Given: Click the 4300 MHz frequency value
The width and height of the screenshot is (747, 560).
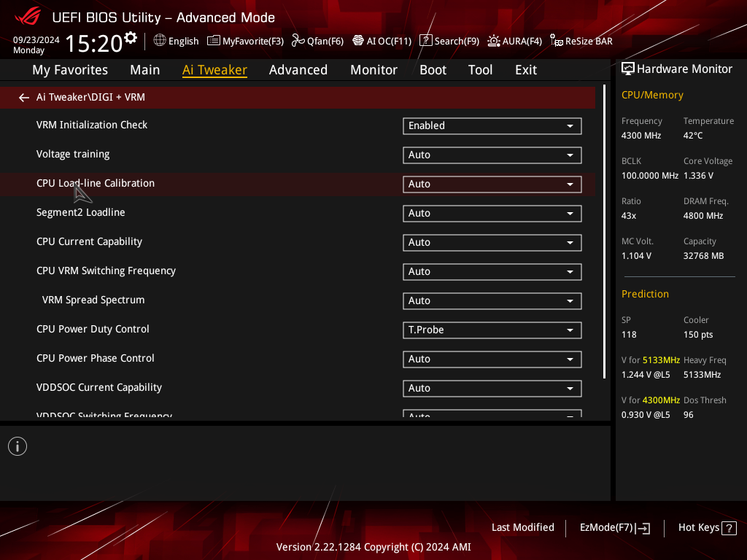Looking at the screenshot, I should 641,136.
